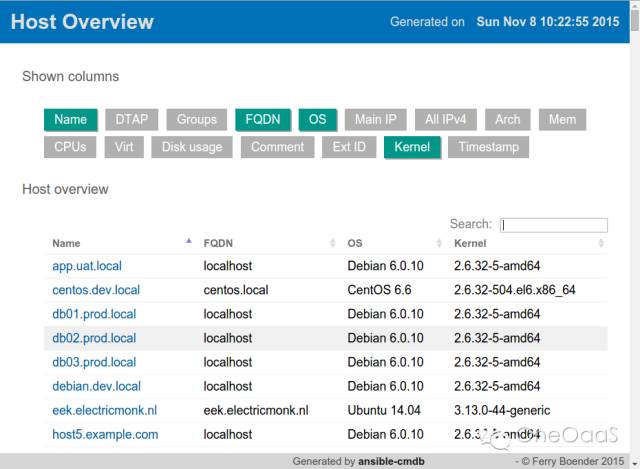The width and height of the screenshot is (640, 469).
Task: Click the 2.6.32-504.el6.x86_64 kernel cell
Action: 515,290
